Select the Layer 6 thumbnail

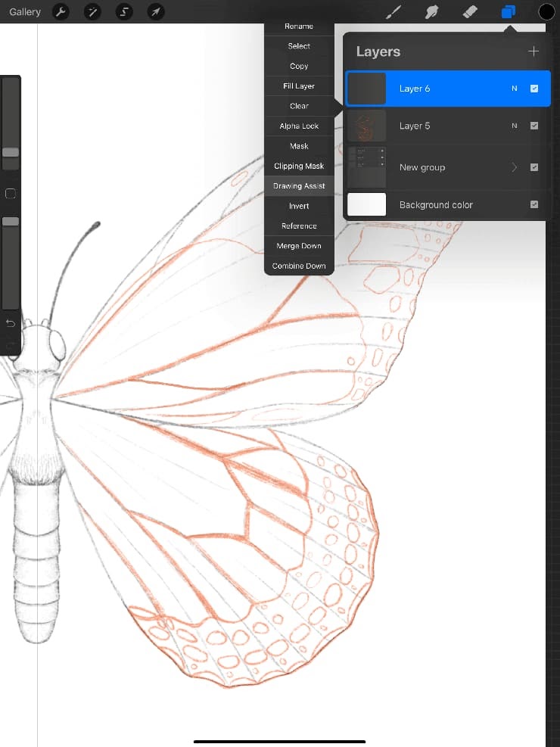click(367, 89)
